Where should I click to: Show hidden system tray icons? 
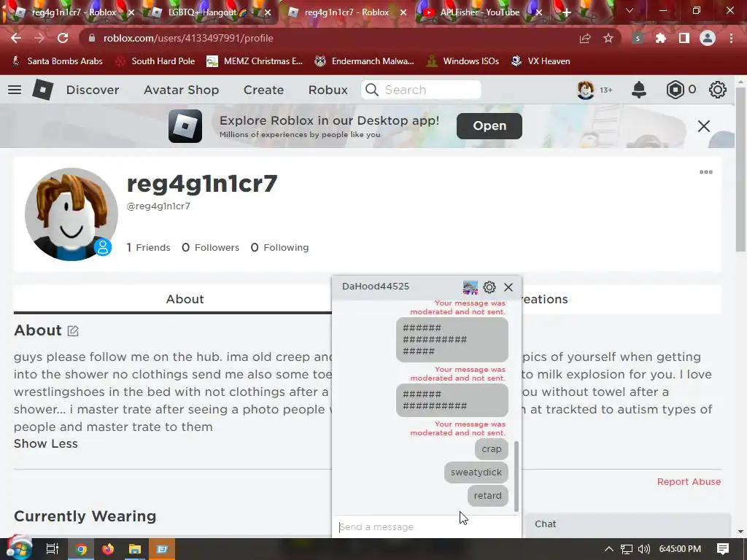tap(608, 549)
